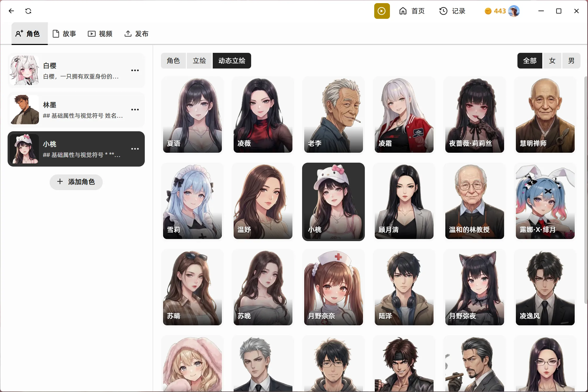Click the 添加角色 button
588x392 pixels.
pos(76,182)
